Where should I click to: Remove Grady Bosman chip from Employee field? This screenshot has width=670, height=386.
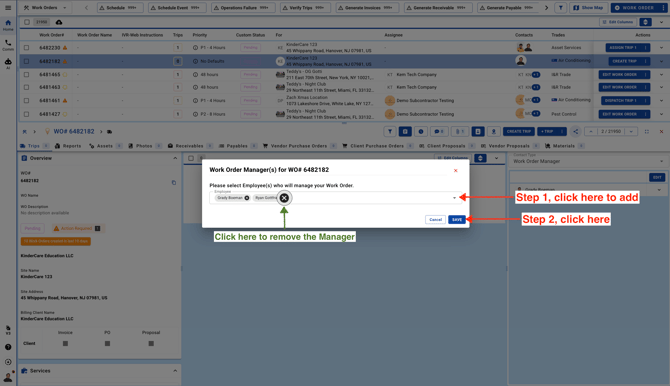(x=247, y=198)
